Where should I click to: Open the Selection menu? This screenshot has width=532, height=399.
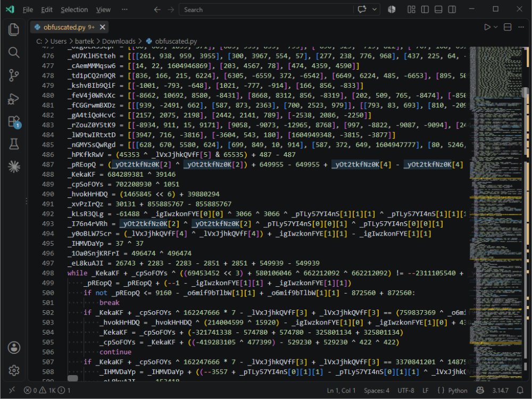(74, 10)
